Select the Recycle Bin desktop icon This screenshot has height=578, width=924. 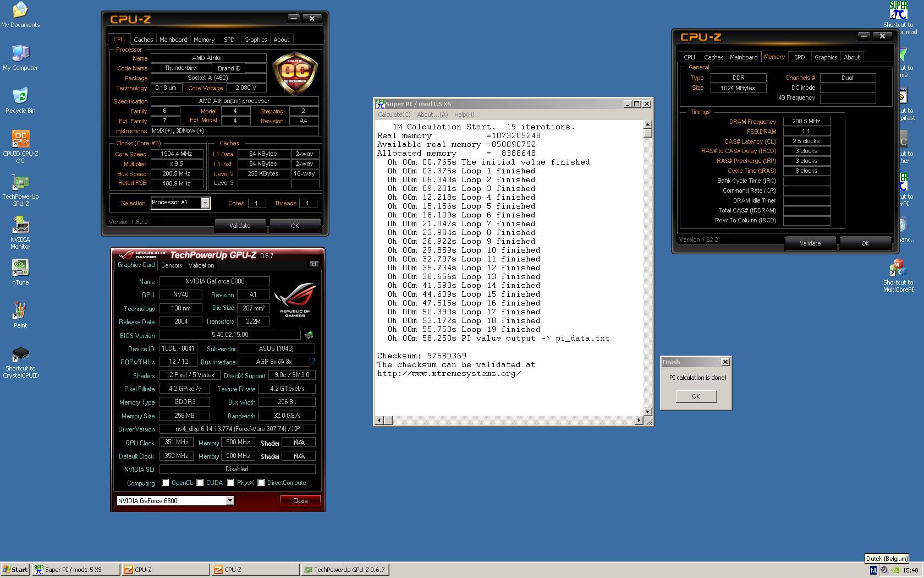point(20,101)
